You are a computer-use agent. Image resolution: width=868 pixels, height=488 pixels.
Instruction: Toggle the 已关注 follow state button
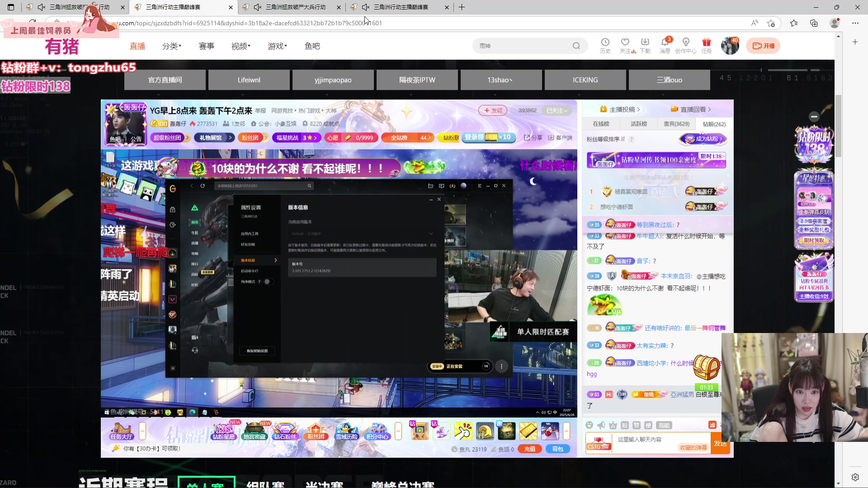pos(557,111)
